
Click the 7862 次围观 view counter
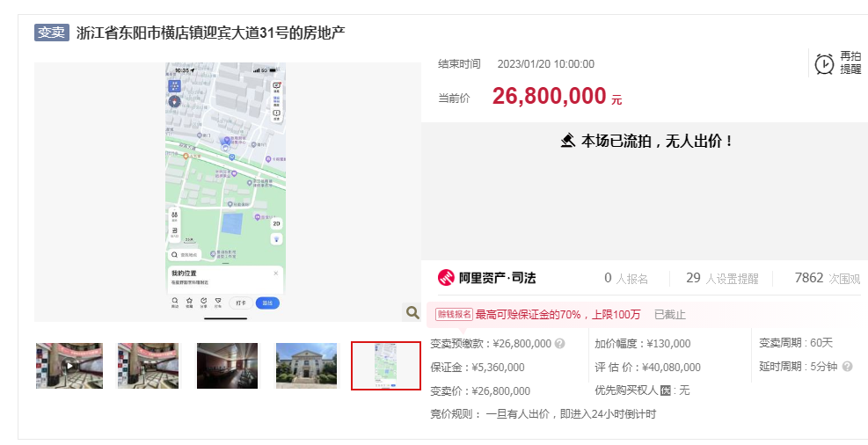(827, 279)
